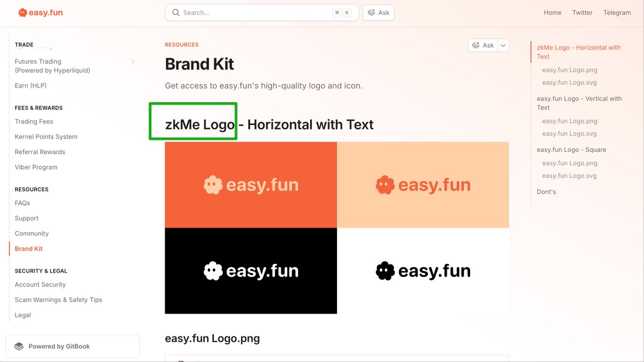Screen dimensions: 644x362
Task: Jump to easy.fun Logo - Square section
Action: click(x=572, y=150)
